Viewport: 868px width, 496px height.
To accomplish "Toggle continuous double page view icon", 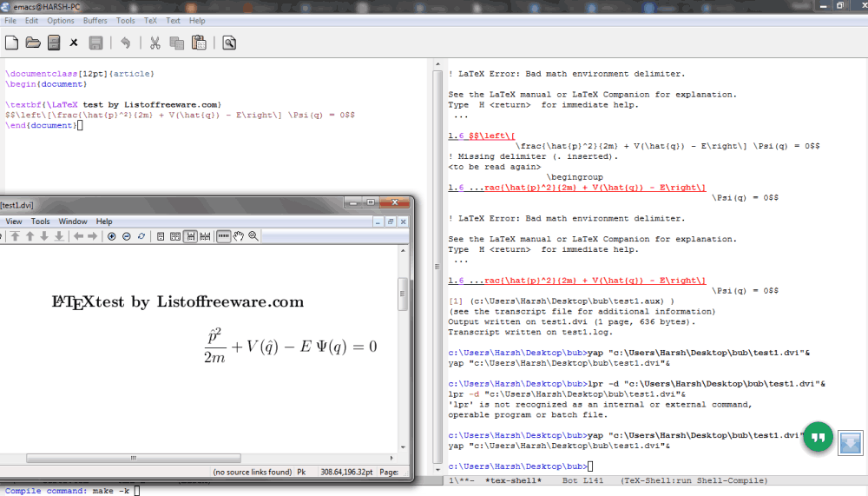I will [206, 236].
